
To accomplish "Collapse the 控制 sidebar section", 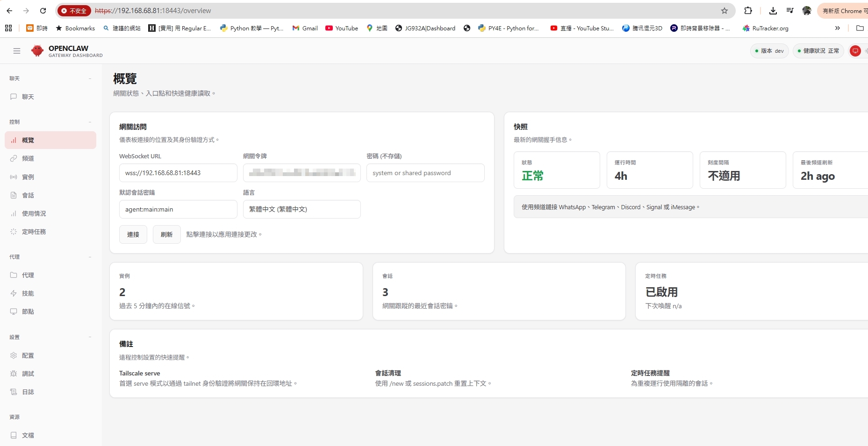I will pyautogui.click(x=90, y=122).
